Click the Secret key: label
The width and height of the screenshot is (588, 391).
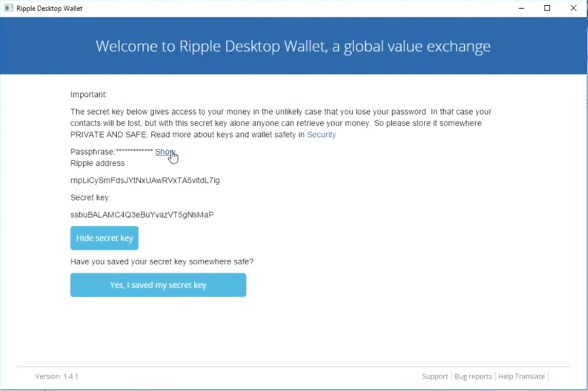coord(90,197)
